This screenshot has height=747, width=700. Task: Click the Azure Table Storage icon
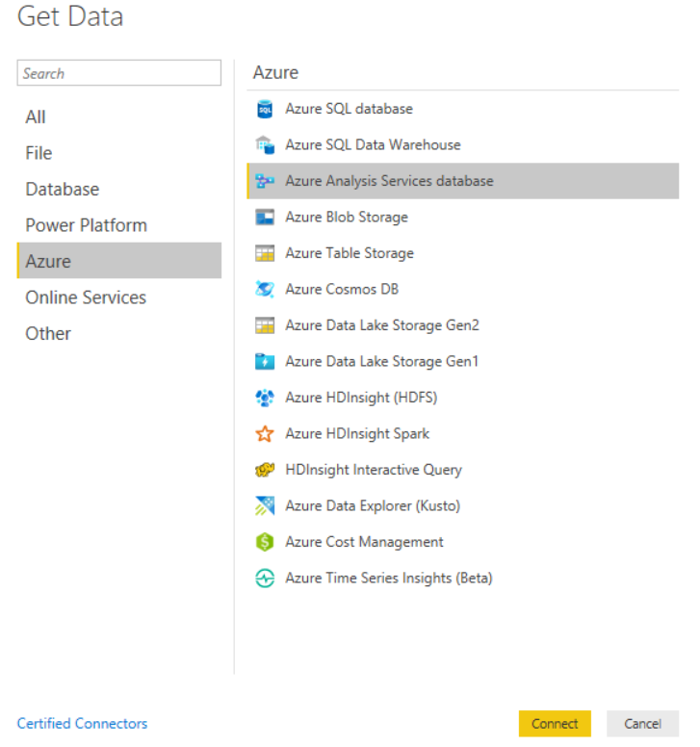tap(265, 253)
